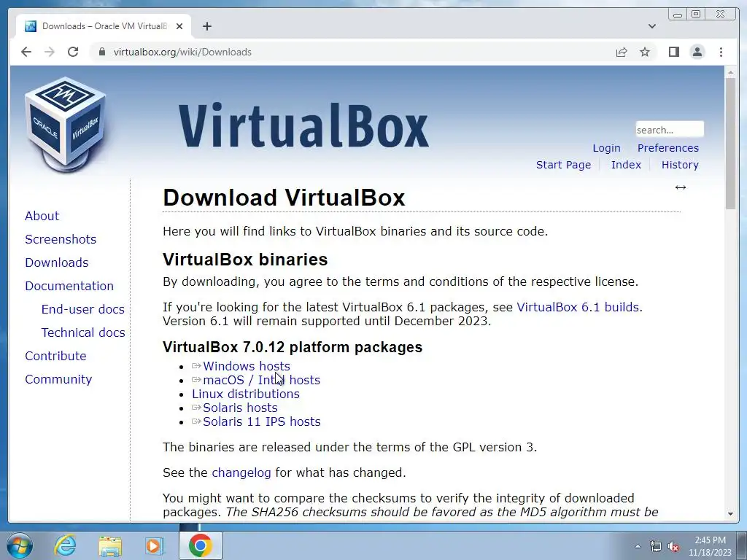This screenshot has width=747, height=560.
Task: Click the VirtualBox cube logo
Action: [x=65, y=125]
